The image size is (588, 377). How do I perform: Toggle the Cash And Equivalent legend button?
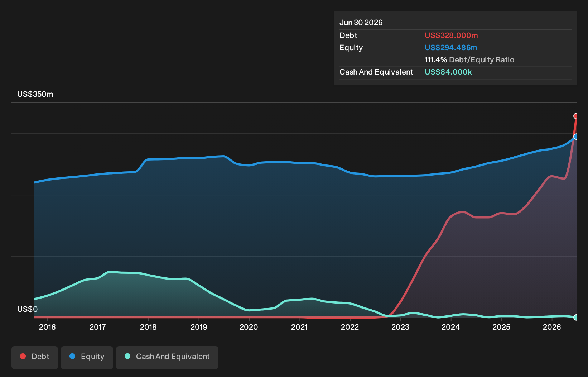coord(167,357)
